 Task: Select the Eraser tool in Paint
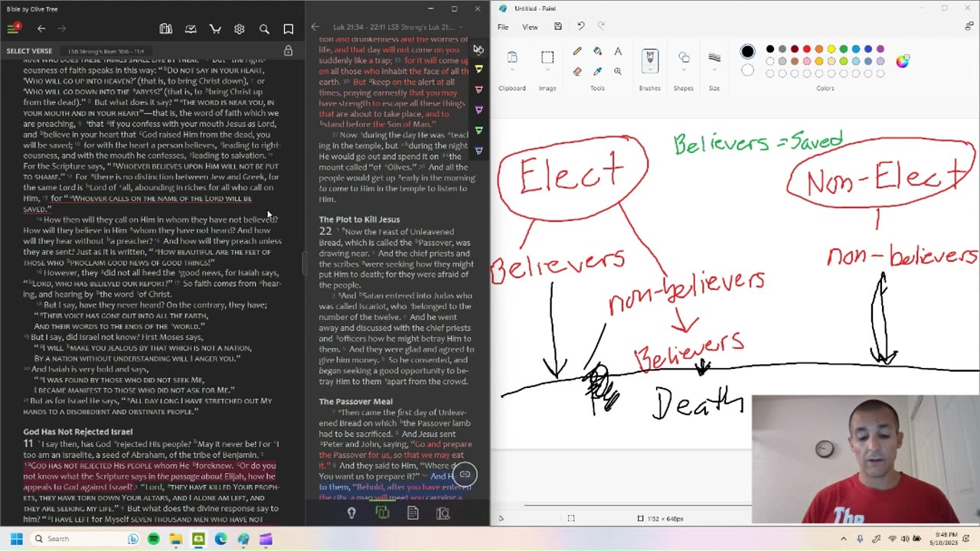[x=577, y=71]
